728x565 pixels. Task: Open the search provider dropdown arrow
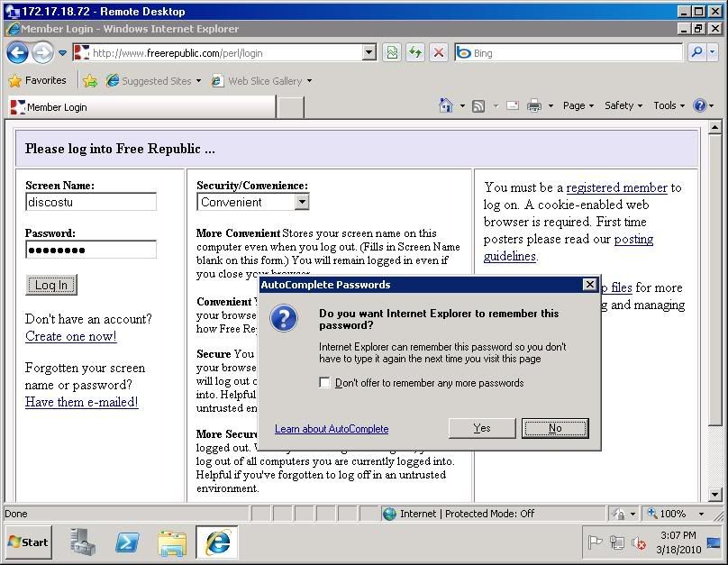coord(712,52)
